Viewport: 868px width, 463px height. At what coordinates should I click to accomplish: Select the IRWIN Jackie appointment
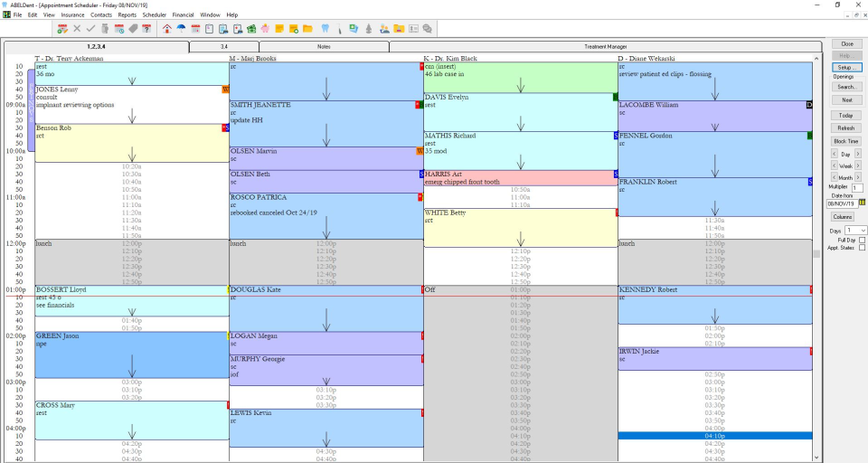pyautogui.click(x=715, y=359)
